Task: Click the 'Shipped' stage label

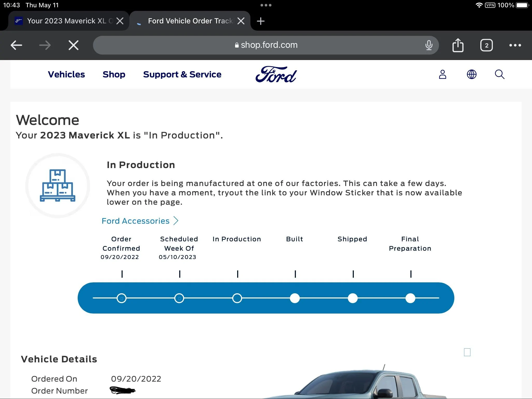Action: click(352, 239)
